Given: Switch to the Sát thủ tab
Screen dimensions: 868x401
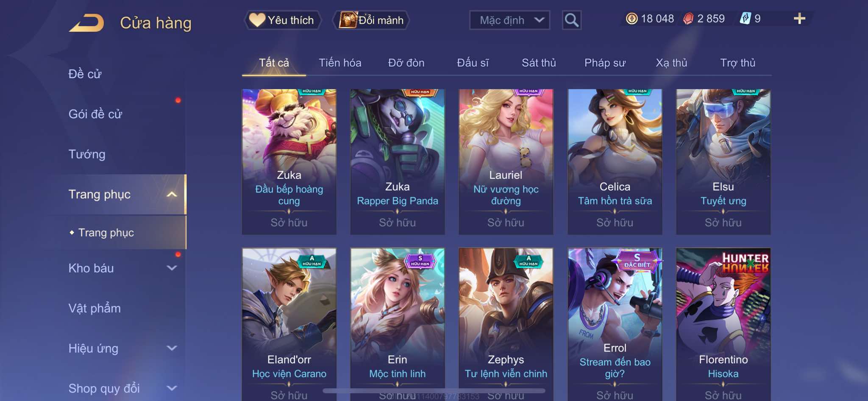Looking at the screenshot, I should (x=539, y=63).
